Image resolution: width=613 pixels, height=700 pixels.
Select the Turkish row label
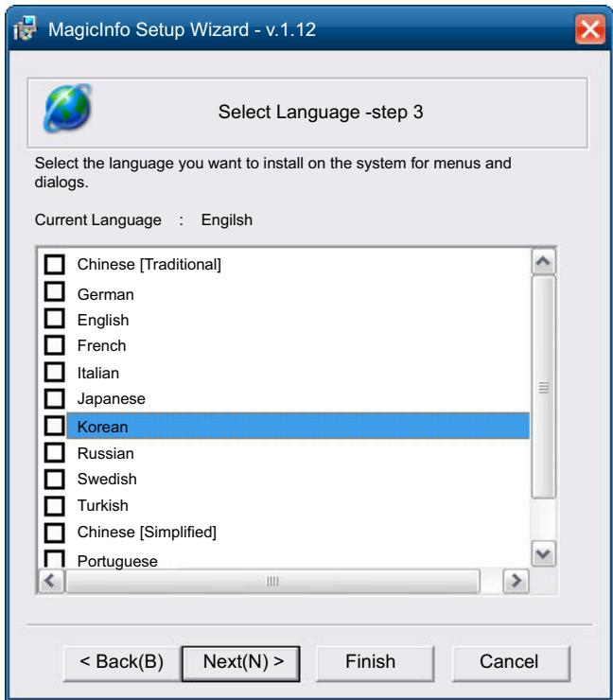103,505
